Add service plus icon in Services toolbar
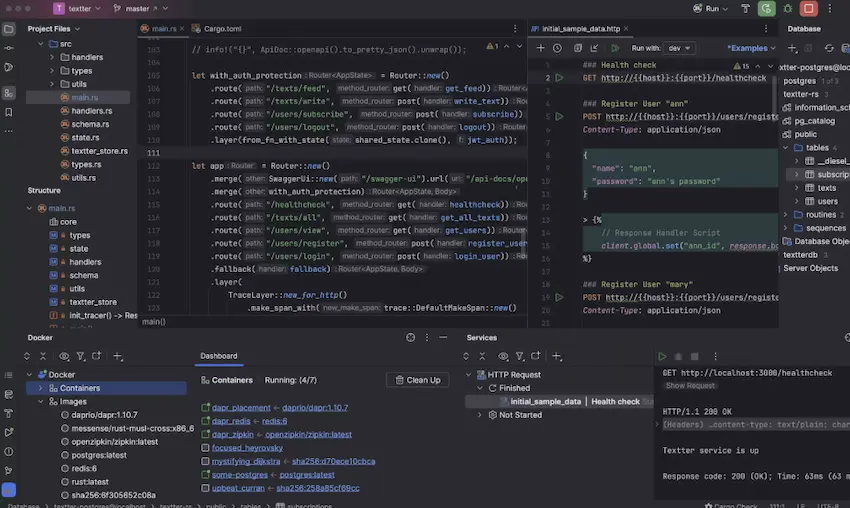Viewport: 850px width, 508px height. (556, 356)
